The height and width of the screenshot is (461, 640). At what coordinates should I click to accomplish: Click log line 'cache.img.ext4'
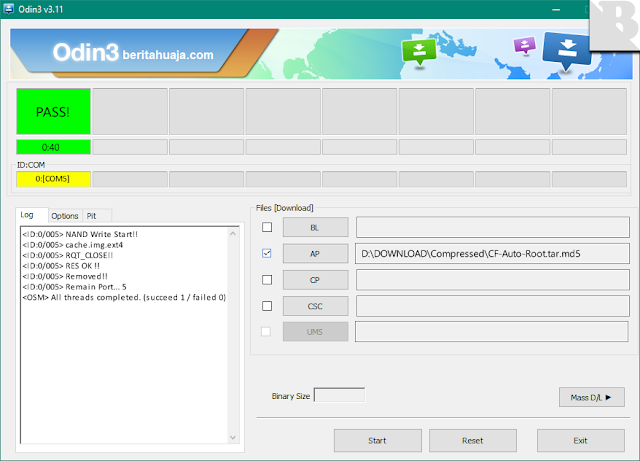73,245
